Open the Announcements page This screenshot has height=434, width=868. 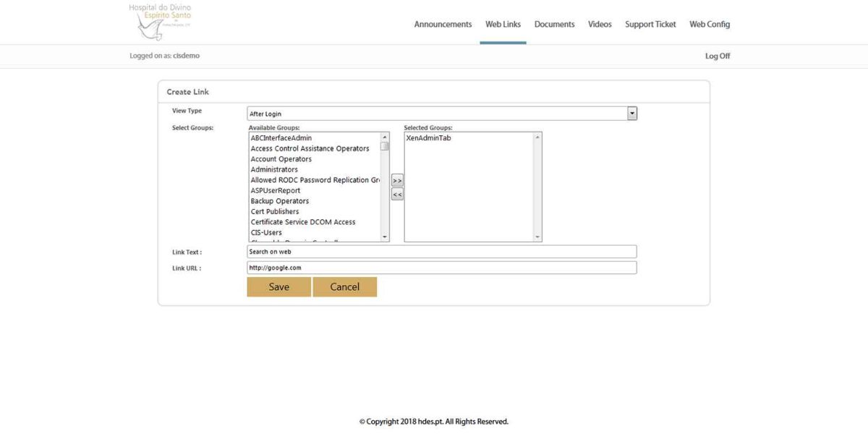click(442, 24)
